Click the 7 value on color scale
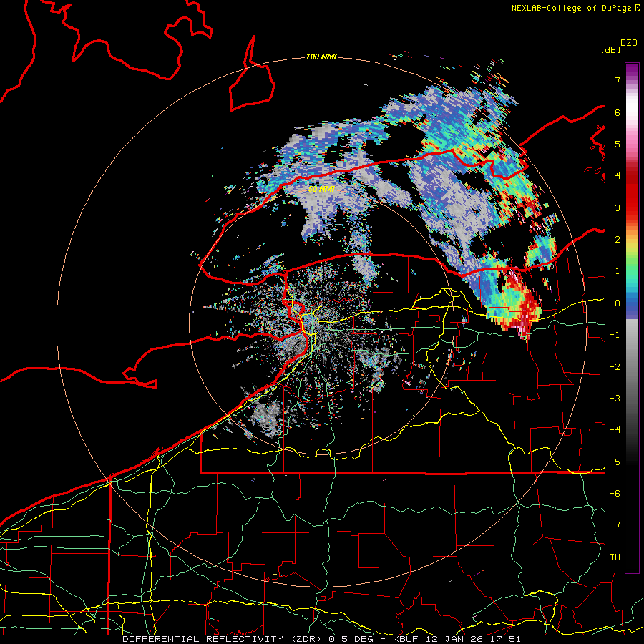 618,80
